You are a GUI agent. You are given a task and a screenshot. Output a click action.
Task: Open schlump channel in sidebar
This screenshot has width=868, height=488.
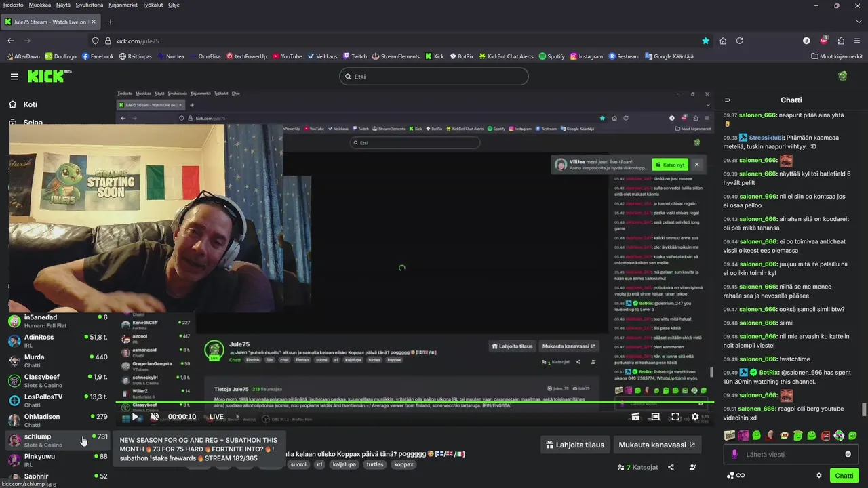[x=58, y=440]
